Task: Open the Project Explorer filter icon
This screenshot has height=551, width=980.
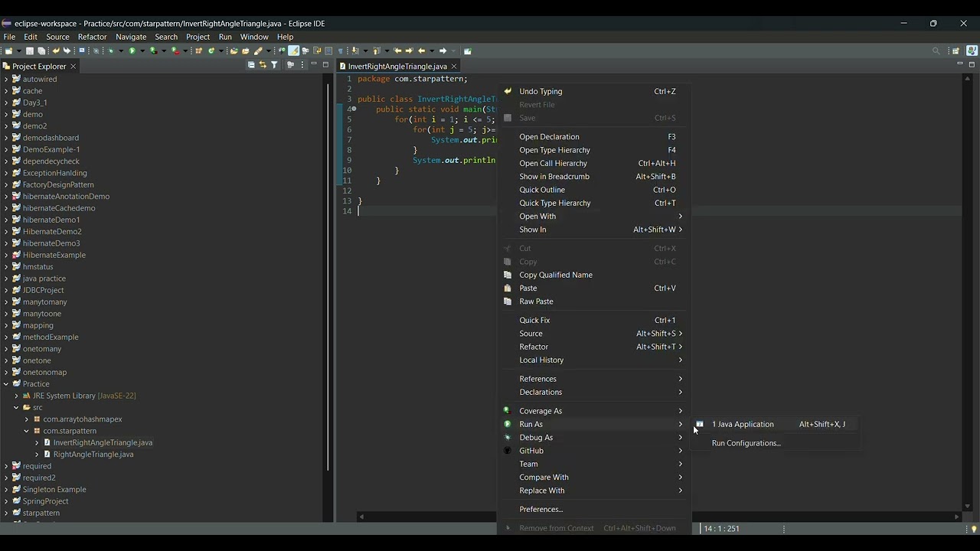Action: 274,66
